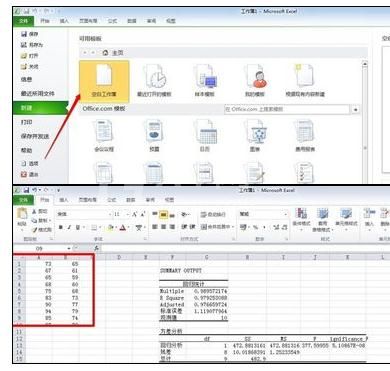Click Exit in the upper Backstage menu

(x=30, y=174)
